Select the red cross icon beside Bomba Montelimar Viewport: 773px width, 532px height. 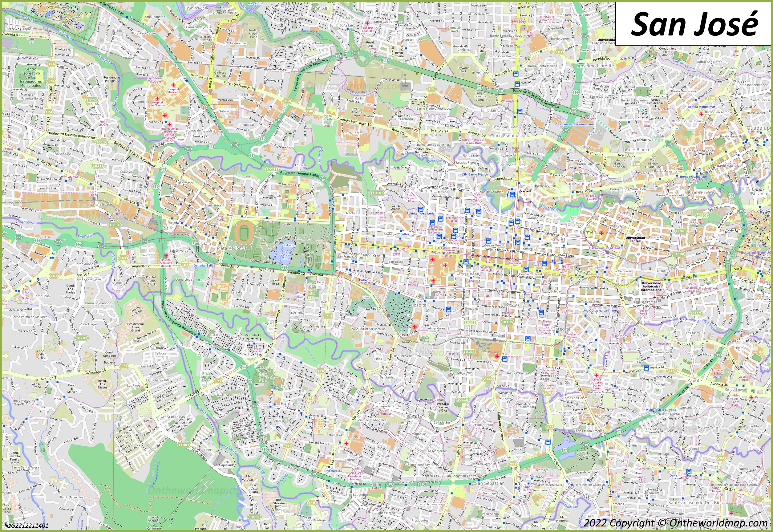coord(701,114)
